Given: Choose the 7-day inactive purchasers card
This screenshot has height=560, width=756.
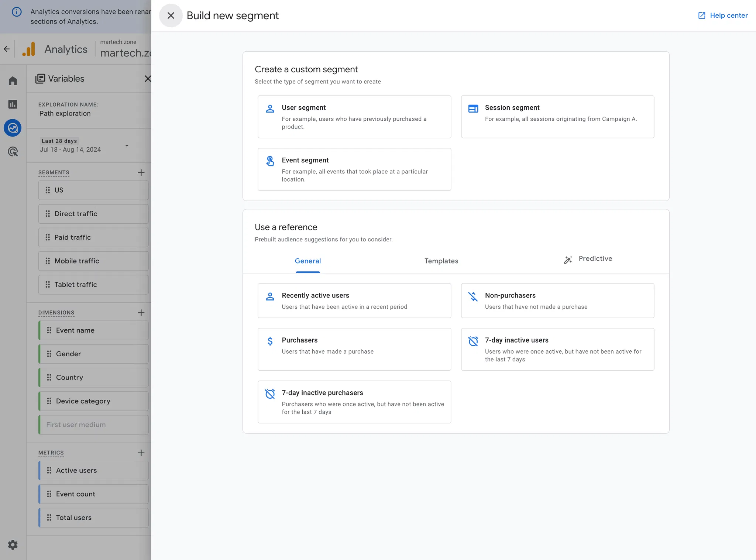Looking at the screenshot, I should pyautogui.click(x=354, y=402).
